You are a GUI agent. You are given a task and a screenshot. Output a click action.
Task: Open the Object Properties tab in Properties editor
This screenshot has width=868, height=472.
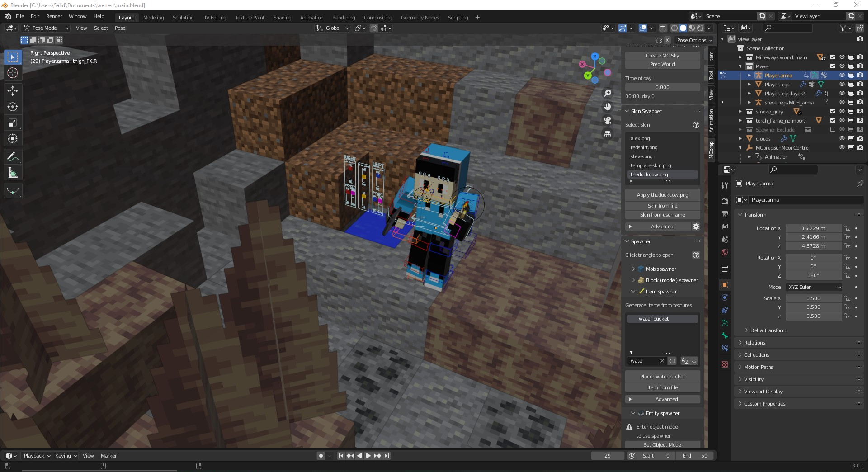pyautogui.click(x=725, y=285)
